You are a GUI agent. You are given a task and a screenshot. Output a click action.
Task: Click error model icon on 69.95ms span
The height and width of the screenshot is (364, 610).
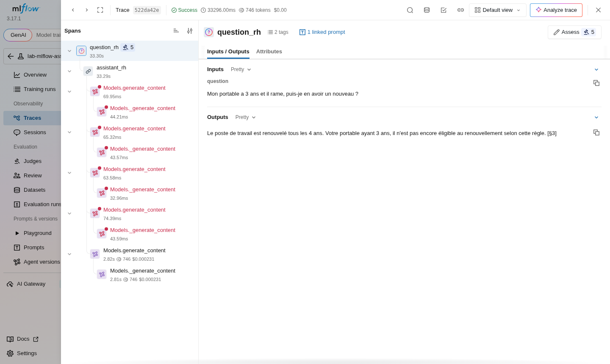point(95,91)
